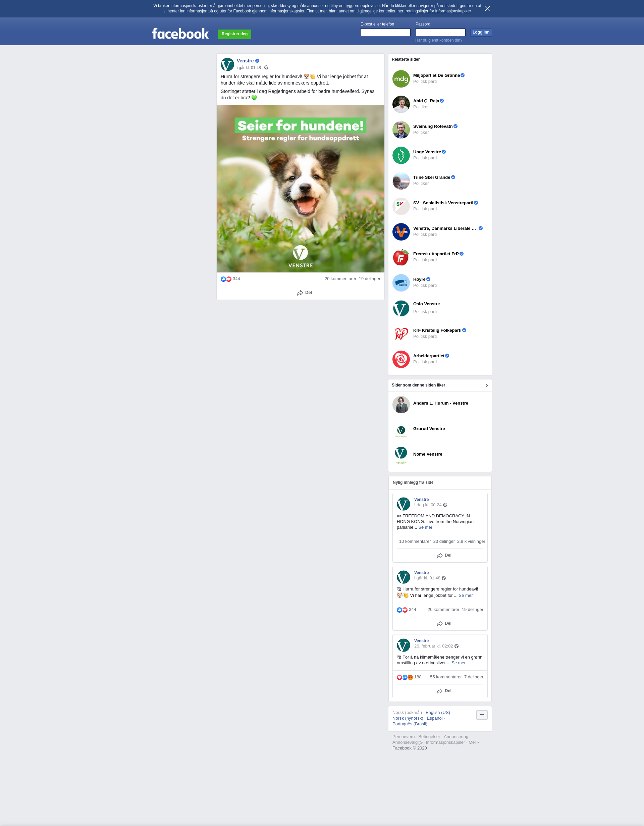Expand more languages with plus button

(x=482, y=715)
